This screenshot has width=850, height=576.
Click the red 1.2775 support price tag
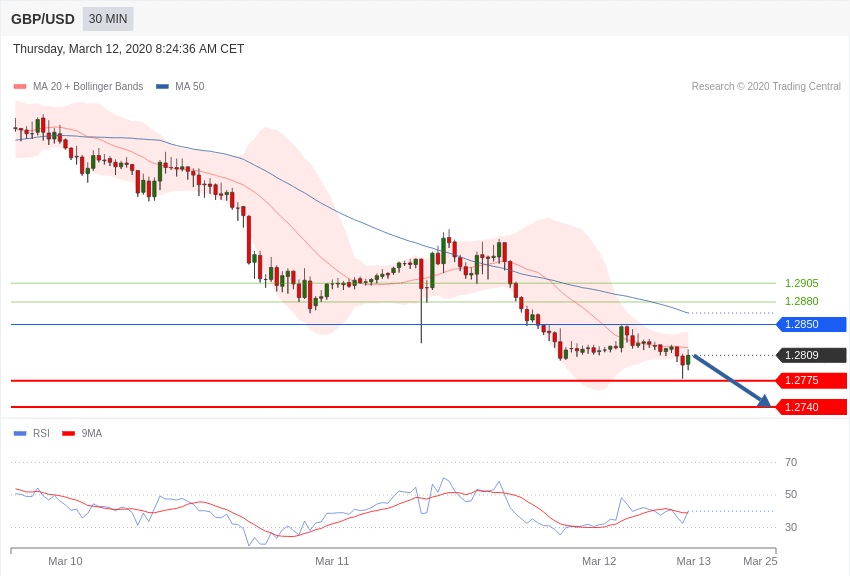(811, 380)
